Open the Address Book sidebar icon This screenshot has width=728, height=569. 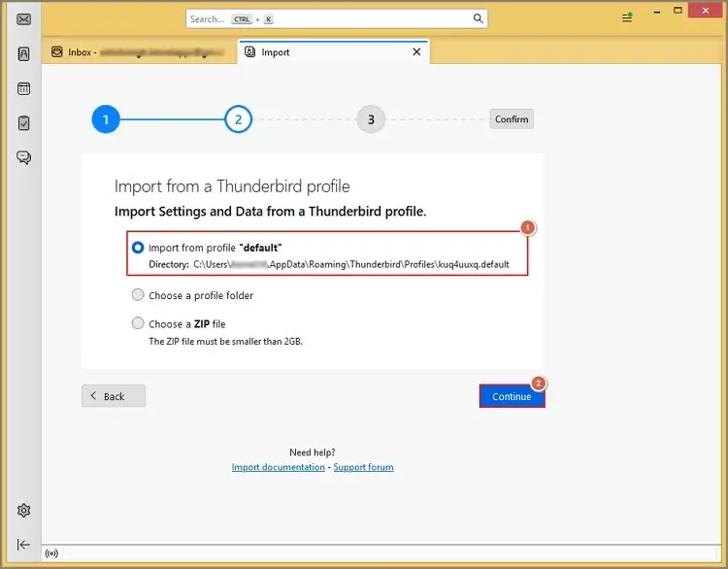(x=23, y=53)
